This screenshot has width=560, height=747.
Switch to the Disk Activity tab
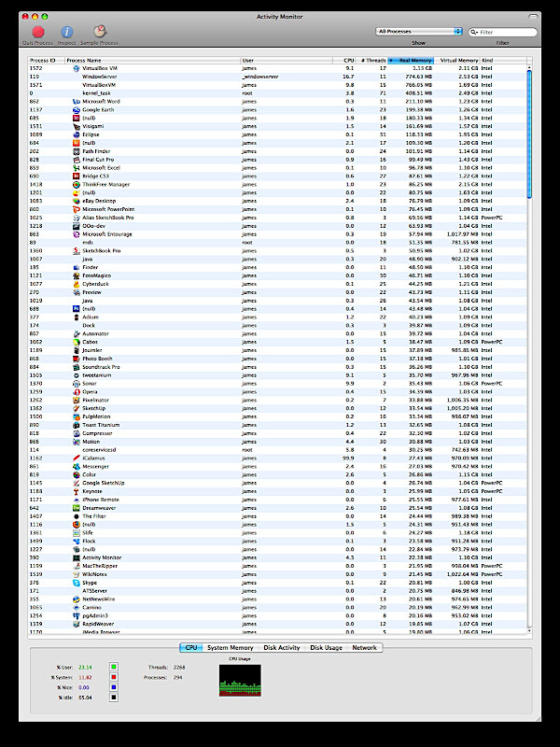[282, 647]
